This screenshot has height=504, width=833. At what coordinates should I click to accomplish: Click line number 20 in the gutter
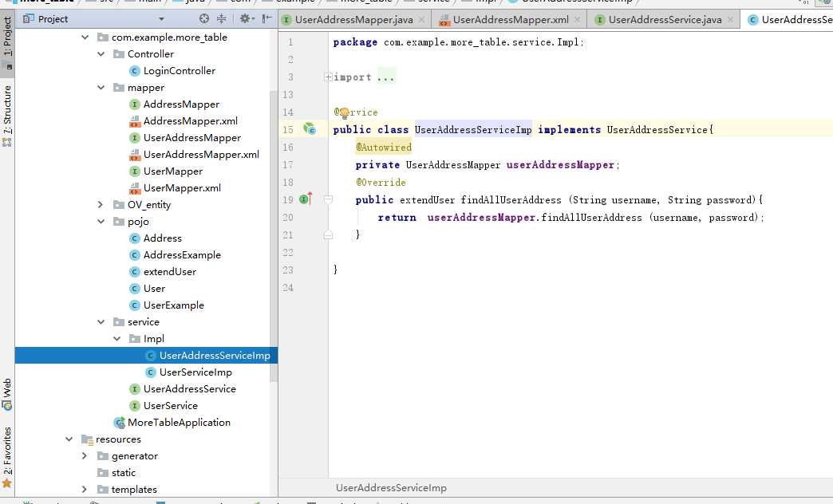[x=287, y=217]
